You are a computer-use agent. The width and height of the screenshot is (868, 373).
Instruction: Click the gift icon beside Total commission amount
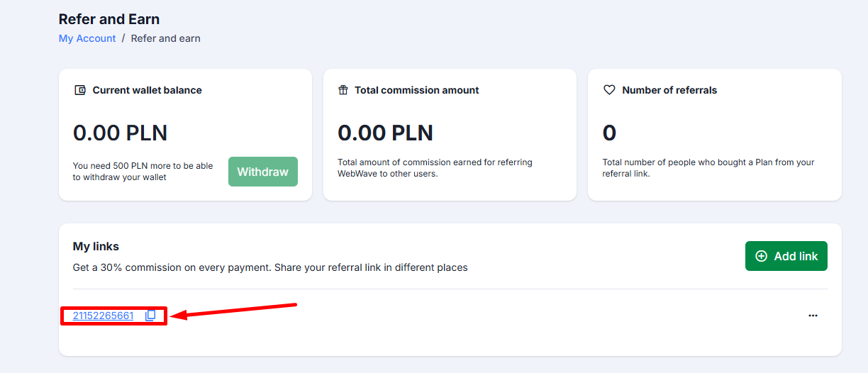(x=343, y=90)
